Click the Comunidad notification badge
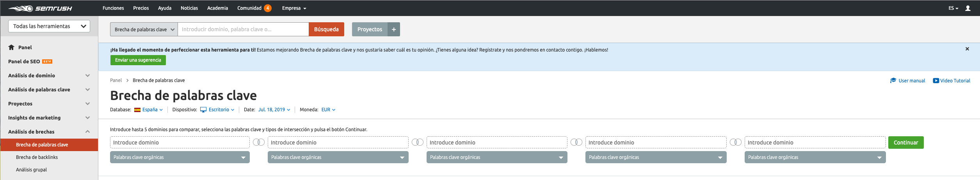 tap(268, 8)
